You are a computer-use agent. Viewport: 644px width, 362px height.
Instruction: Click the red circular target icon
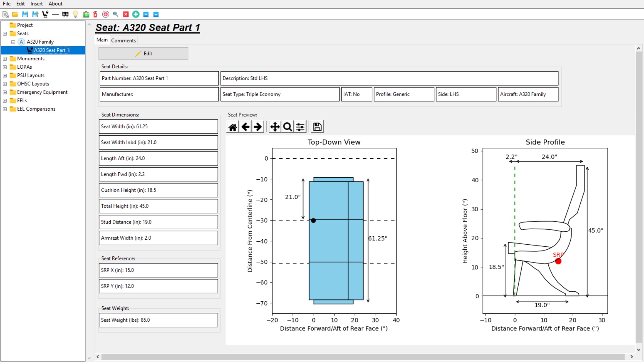tap(106, 14)
